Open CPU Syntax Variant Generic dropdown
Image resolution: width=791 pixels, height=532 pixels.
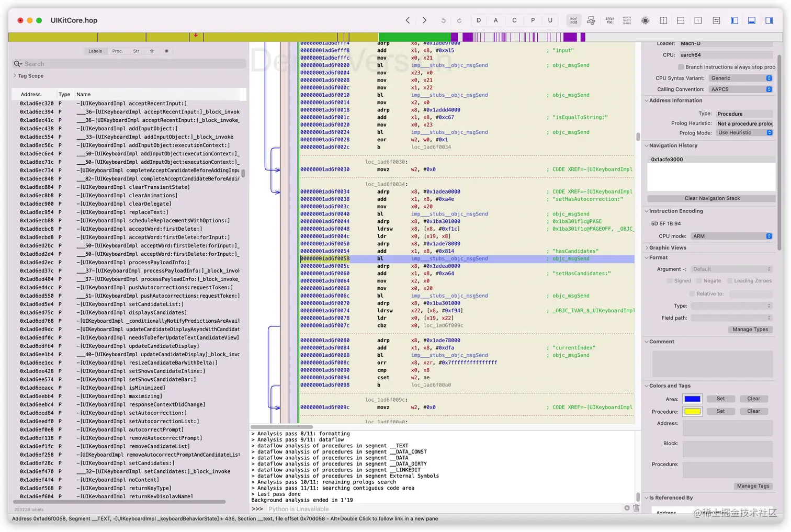741,78
